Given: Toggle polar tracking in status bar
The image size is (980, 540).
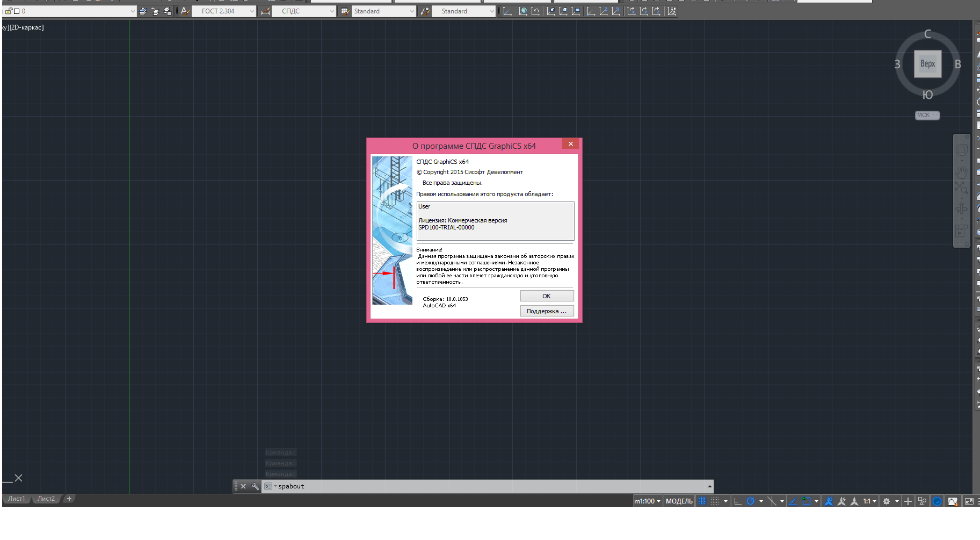Looking at the screenshot, I should point(751,501).
